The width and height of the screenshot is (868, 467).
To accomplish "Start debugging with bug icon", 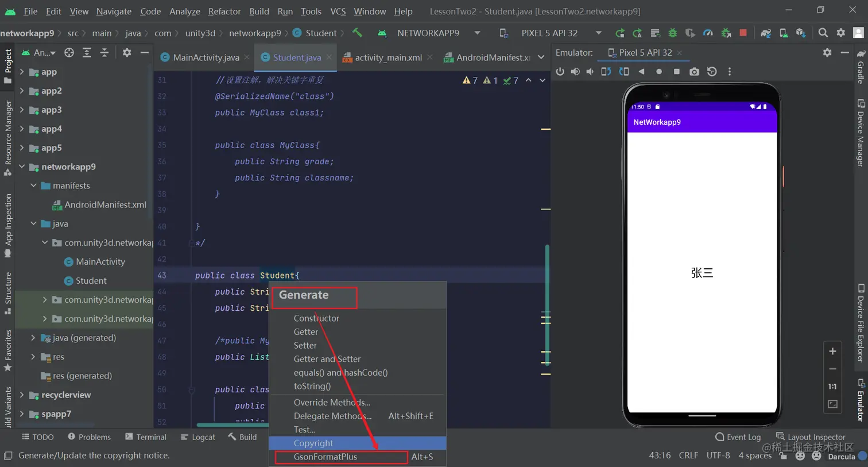I will click(x=673, y=33).
